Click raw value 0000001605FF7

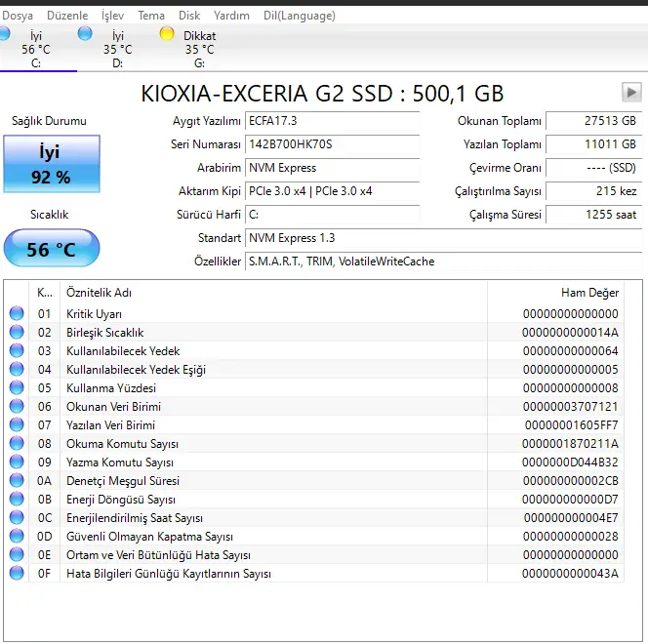(572, 425)
